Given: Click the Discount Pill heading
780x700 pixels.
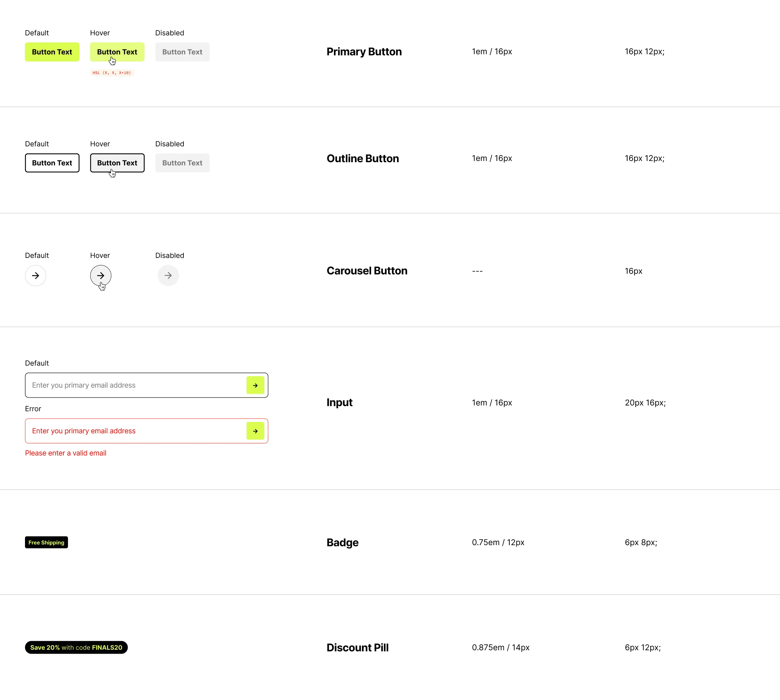Looking at the screenshot, I should click(357, 648).
